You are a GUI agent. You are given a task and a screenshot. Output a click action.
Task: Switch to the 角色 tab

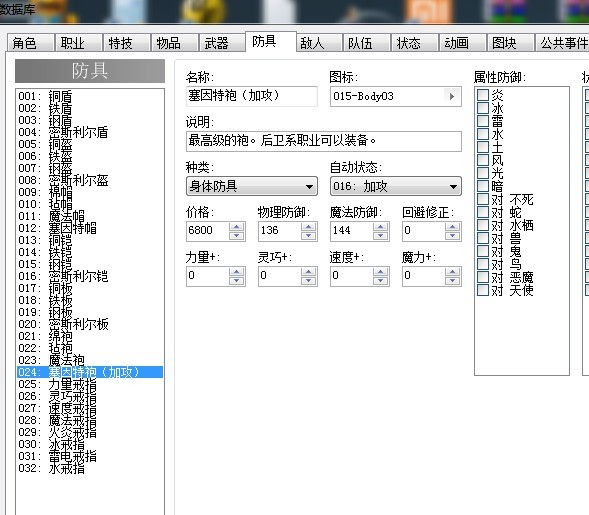point(31,43)
